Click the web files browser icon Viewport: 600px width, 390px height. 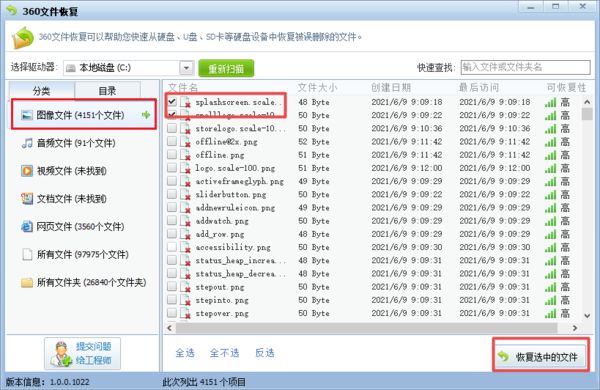(x=27, y=227)
